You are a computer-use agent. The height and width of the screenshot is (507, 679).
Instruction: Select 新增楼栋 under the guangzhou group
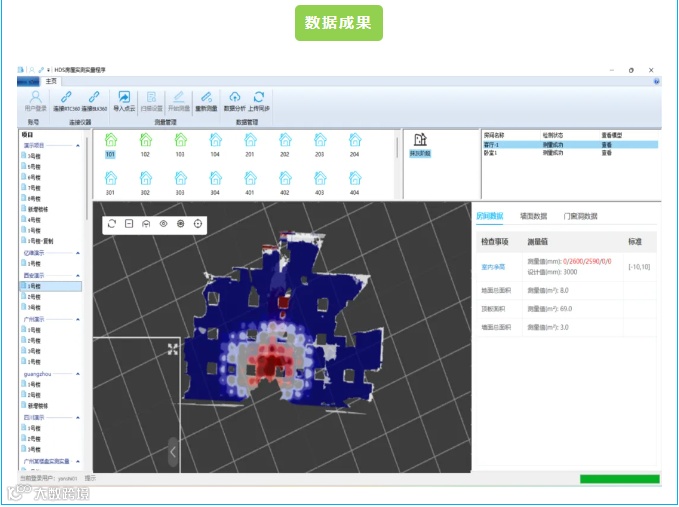35,406
